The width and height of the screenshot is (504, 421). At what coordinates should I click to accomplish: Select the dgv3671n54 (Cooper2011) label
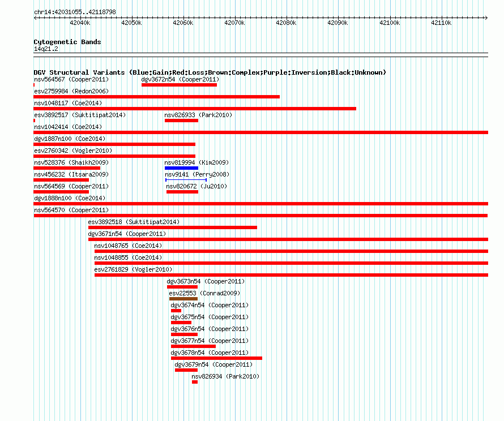pos(127,234)
